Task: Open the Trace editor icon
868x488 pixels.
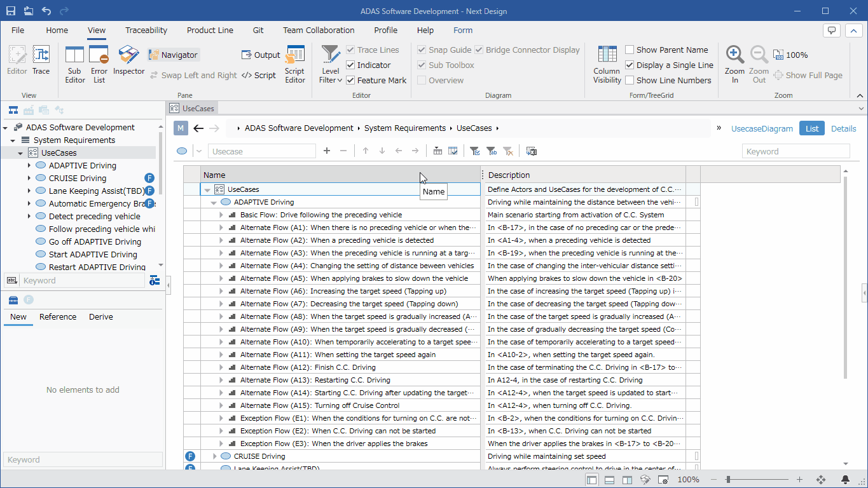Action: (x=41, y=60)
